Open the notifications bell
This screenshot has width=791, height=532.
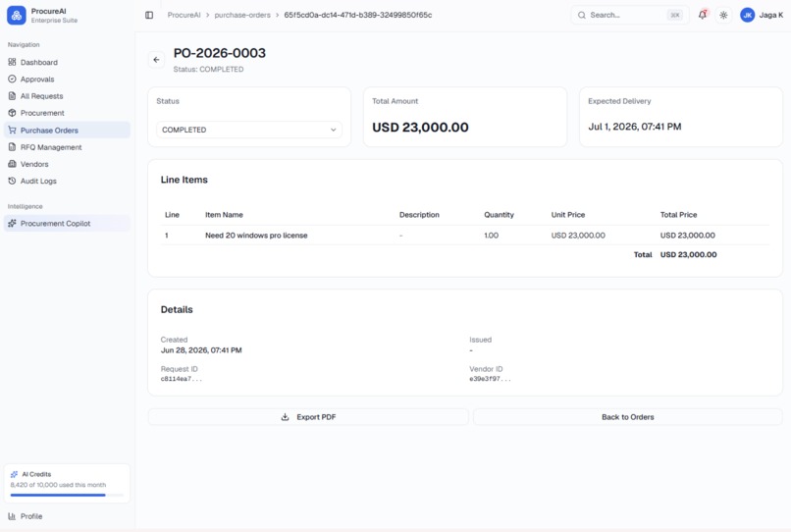coord(703,15)
